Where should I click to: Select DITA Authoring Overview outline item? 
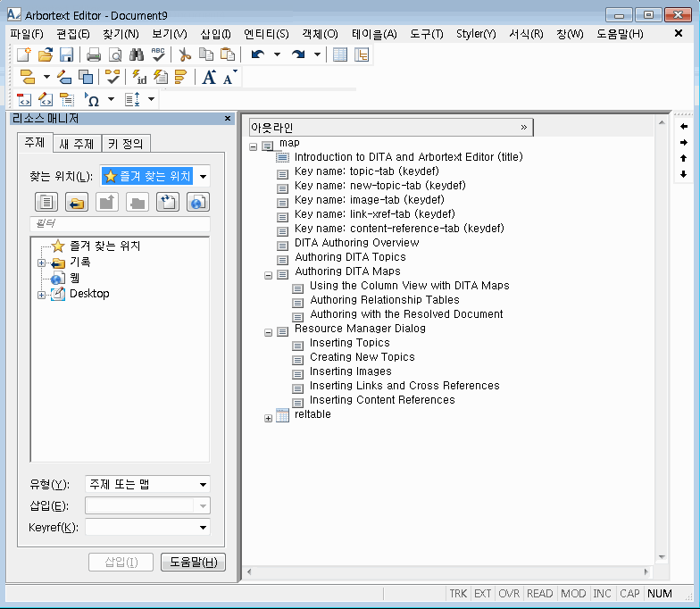pos(357,243)
